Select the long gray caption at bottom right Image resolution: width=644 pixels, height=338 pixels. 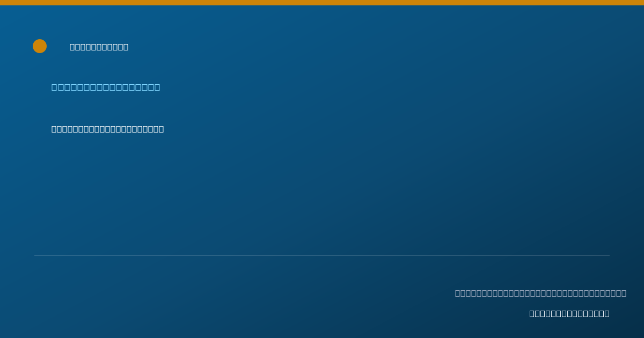pos(540,293)
